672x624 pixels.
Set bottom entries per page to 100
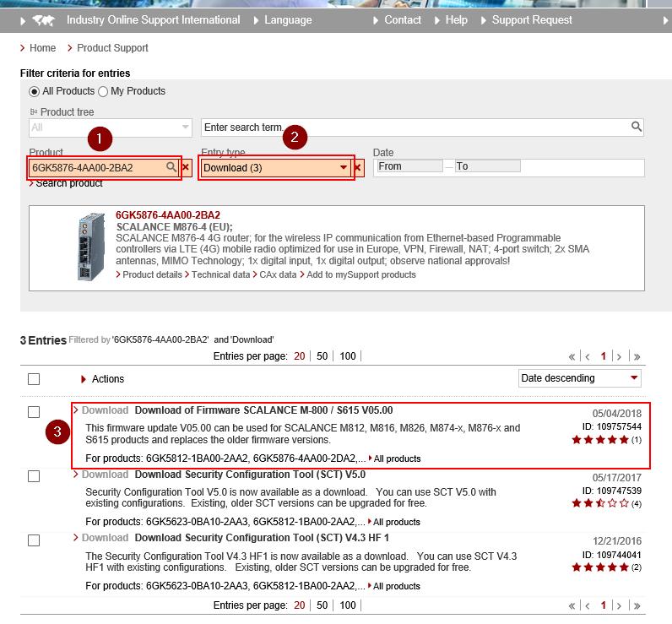click(348, 605)
